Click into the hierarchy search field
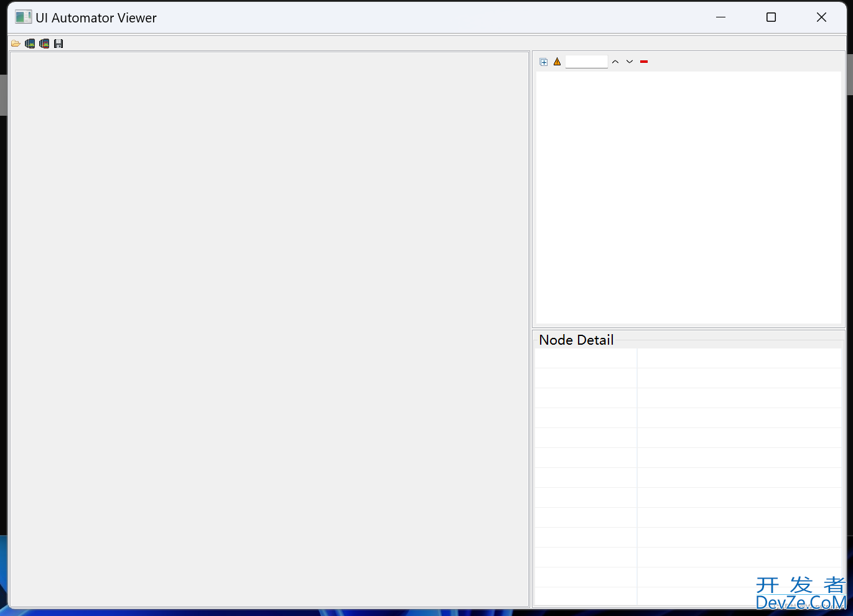 pyautogui.click(x=586, y=62)
